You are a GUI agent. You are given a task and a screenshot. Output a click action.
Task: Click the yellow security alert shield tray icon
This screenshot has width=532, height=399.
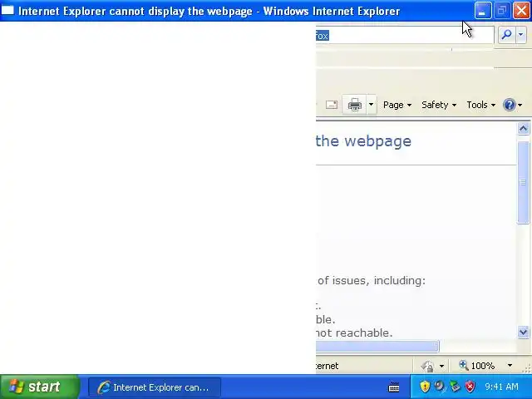point(425,386)
